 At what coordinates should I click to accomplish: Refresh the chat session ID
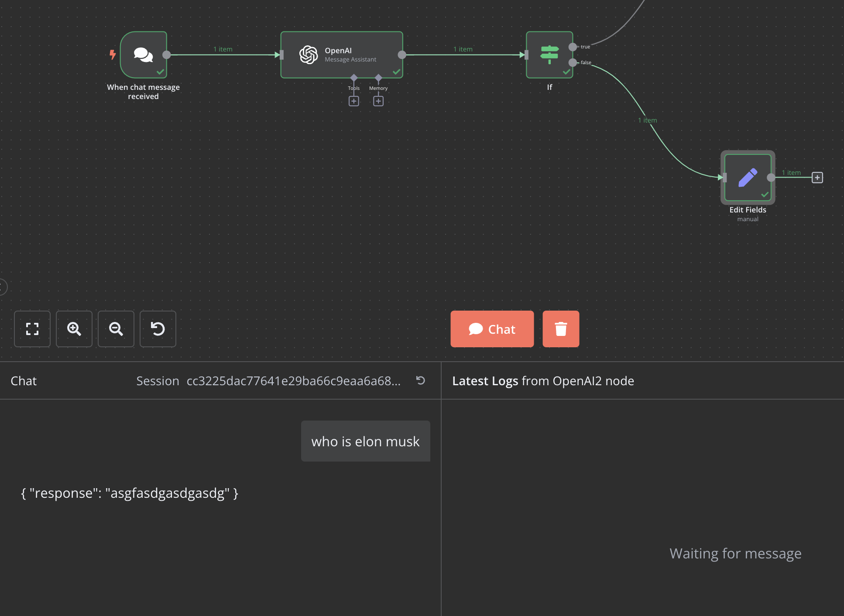click(x=421, y=380)
